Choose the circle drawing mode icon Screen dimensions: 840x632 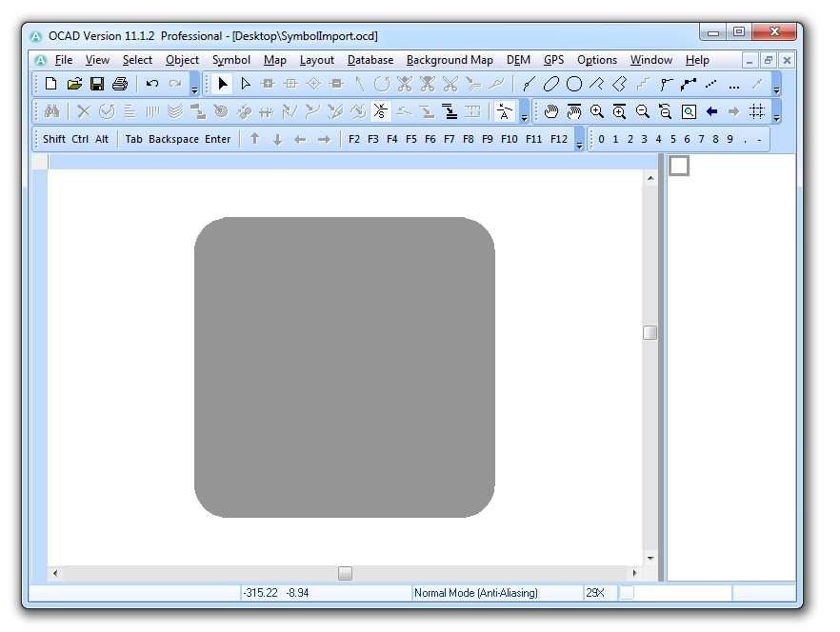pos(574,84)
